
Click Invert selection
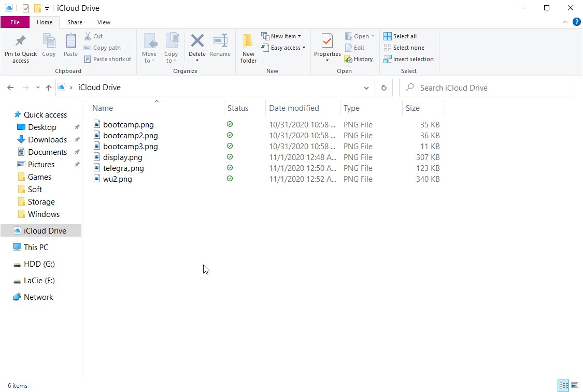(x=409, y=59)
